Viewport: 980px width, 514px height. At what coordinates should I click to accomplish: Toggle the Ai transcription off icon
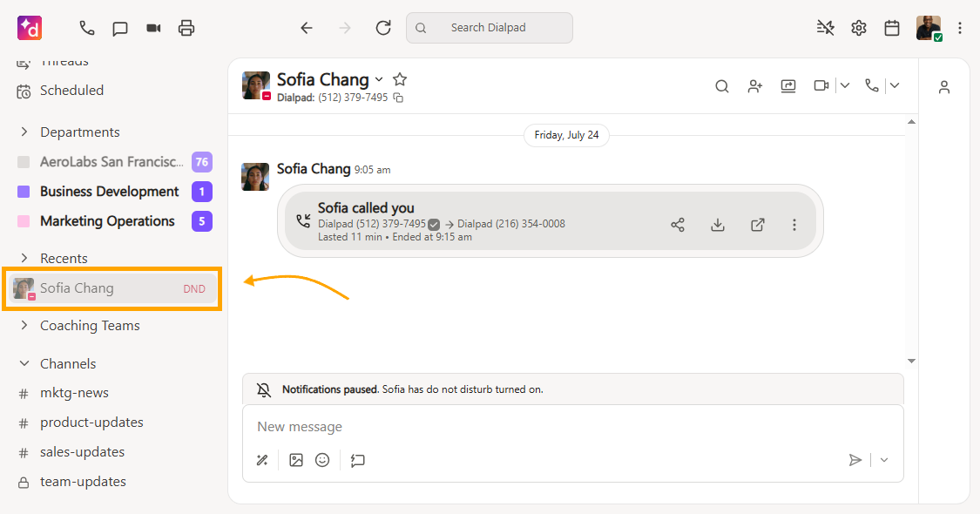825,28
